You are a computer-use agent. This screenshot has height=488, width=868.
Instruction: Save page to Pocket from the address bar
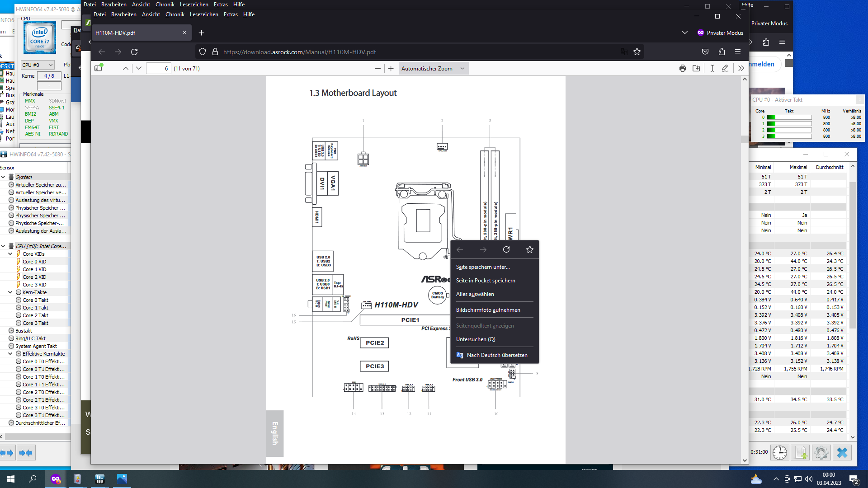[705, 52]
